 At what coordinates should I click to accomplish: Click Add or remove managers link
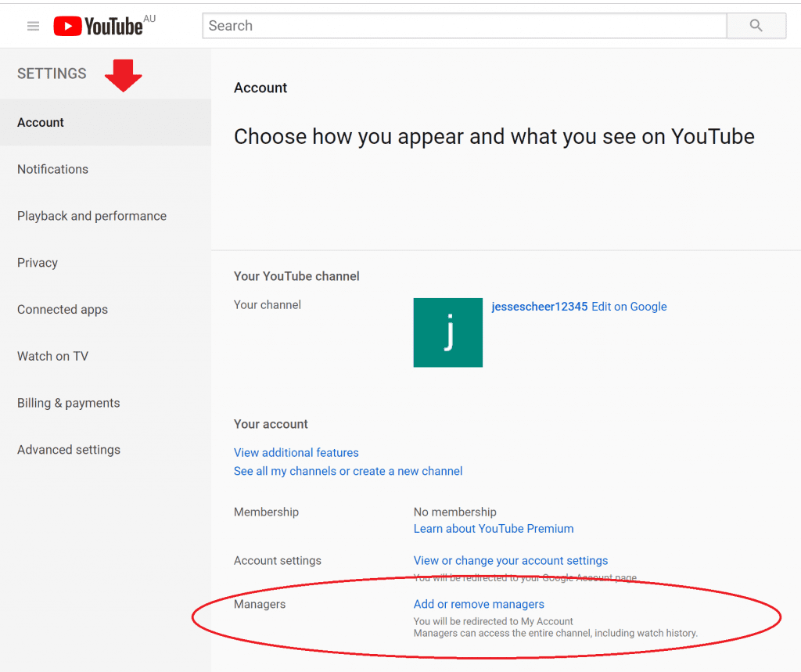pos(479,604)
